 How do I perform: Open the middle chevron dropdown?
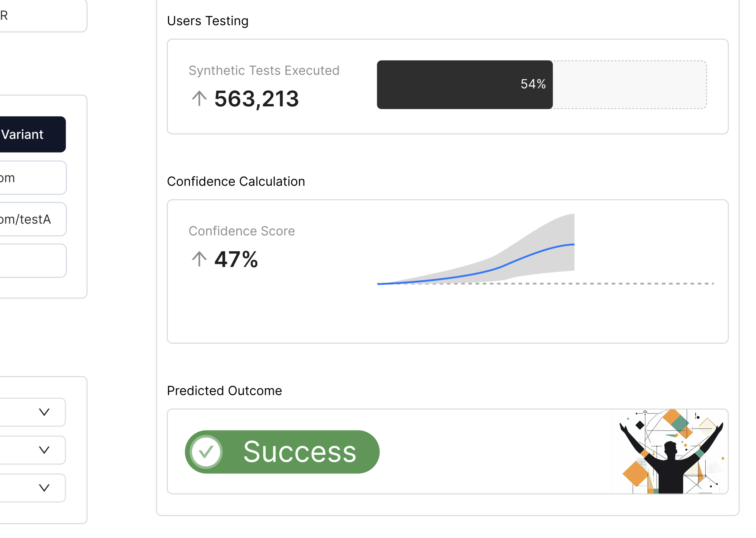pyautogui.click(x=44, y=450)
